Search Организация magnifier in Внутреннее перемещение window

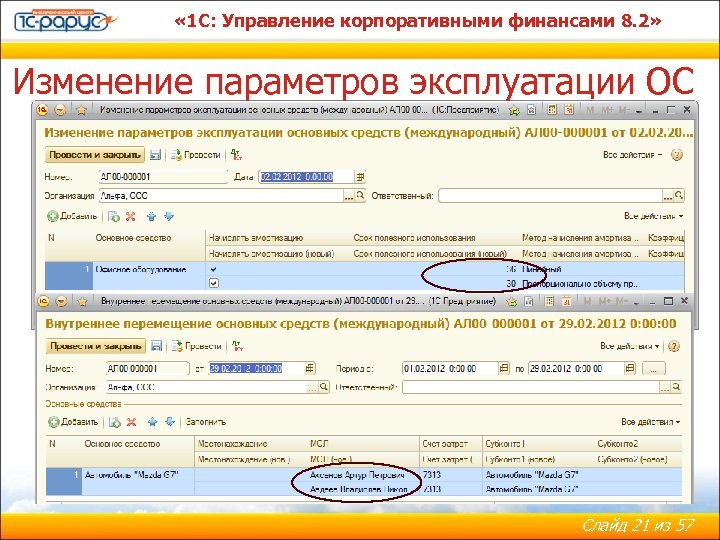(x=324, y=387)
